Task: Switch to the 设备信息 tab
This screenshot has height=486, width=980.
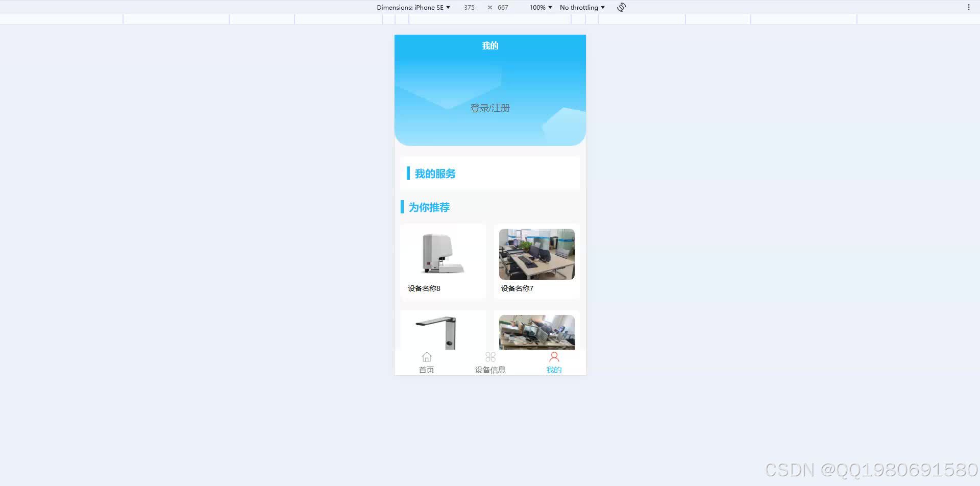Action: point(490,369)
